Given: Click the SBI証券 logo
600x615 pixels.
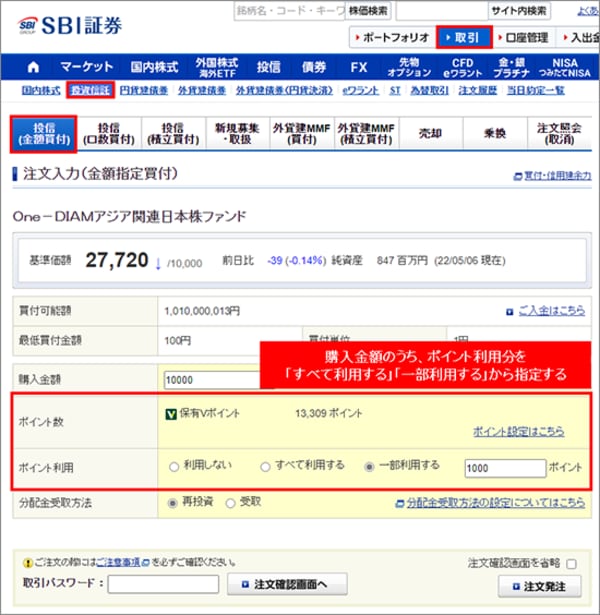Looking at the screenshot, I should pyautogui.click(x=71, y=26).
